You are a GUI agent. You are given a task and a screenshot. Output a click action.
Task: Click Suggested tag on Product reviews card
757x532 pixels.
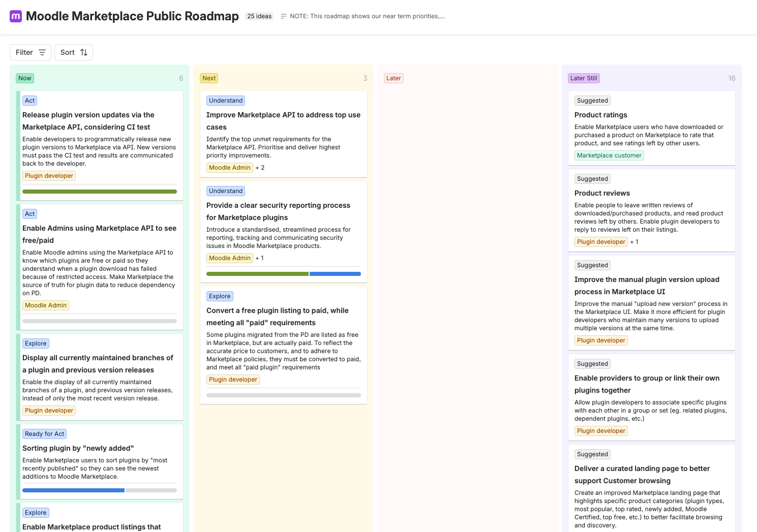(592, 179)
